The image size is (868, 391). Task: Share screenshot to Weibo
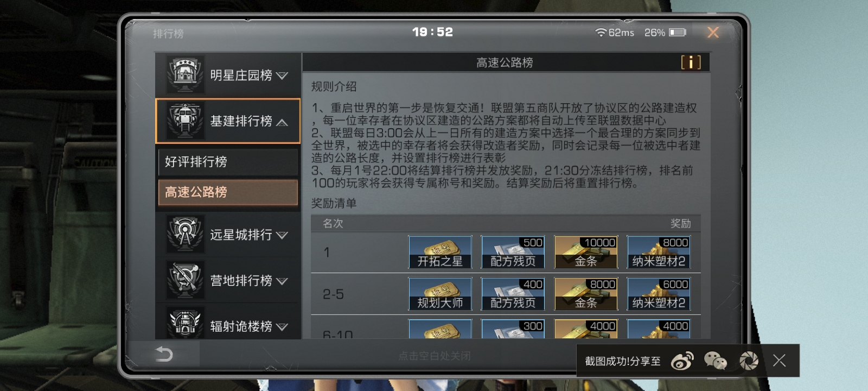tap(682, 361)
